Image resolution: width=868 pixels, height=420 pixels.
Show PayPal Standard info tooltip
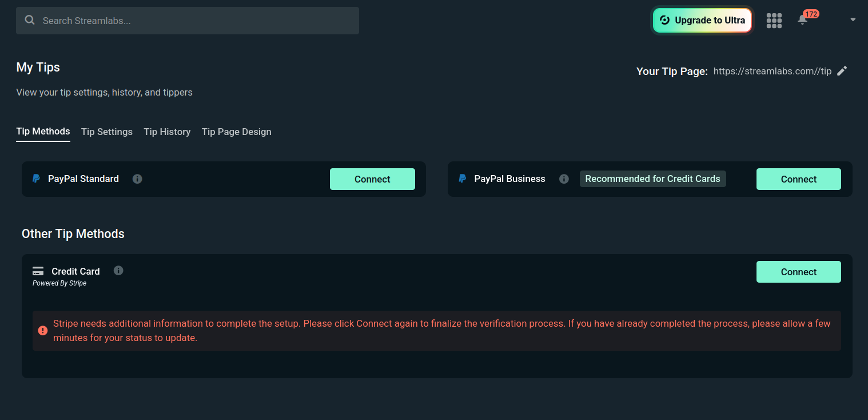click(x=137, y=179)
